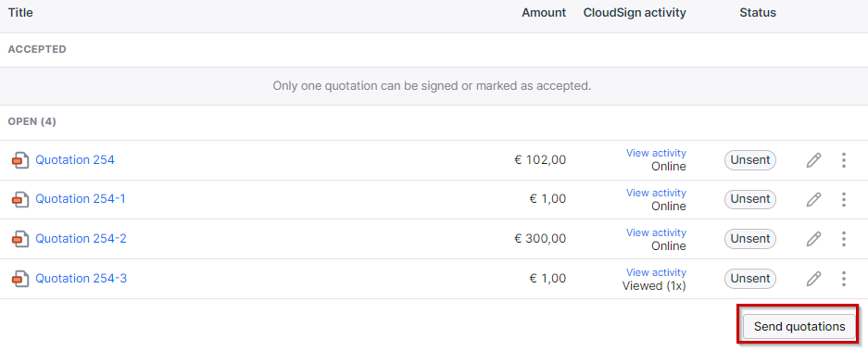Open more options menu for Quotation 254-2
Image resolution: width=868 pixels, height=351 pixels.
(844, 239)
